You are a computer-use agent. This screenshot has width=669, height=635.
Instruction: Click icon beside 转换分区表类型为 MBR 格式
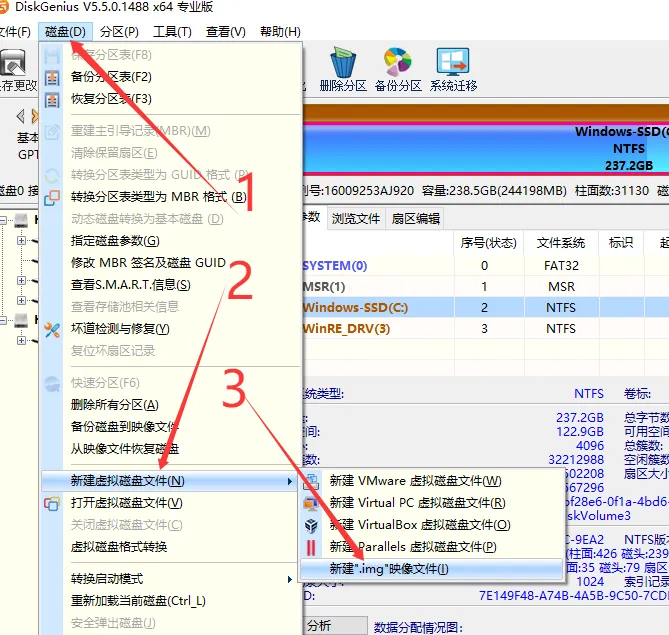pos(52,197)
